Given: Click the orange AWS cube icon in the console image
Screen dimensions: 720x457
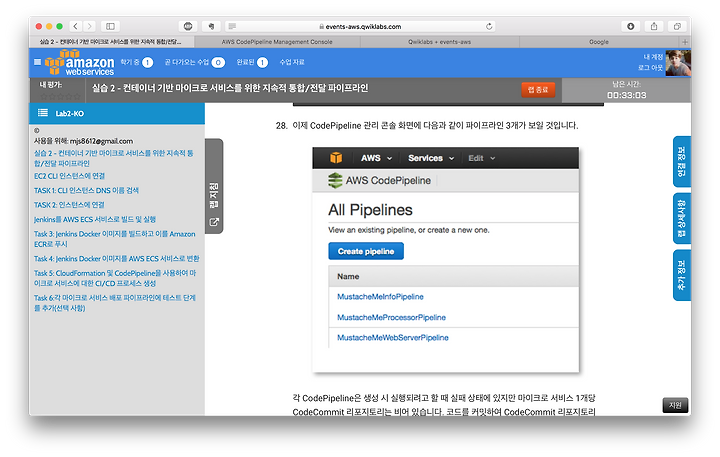Looking at the screenshot, I should pyautogui.click(x=336, y=158).
